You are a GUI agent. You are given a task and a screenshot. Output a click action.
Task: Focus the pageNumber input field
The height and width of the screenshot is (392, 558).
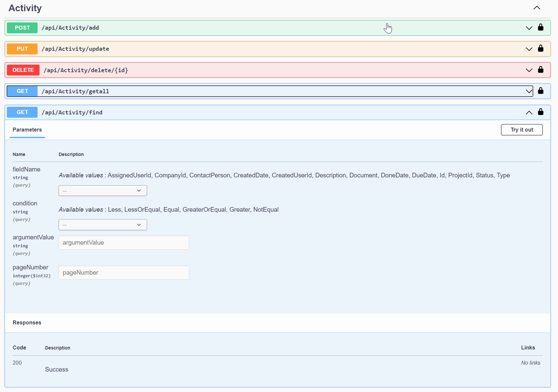click(x=124, y=273)
